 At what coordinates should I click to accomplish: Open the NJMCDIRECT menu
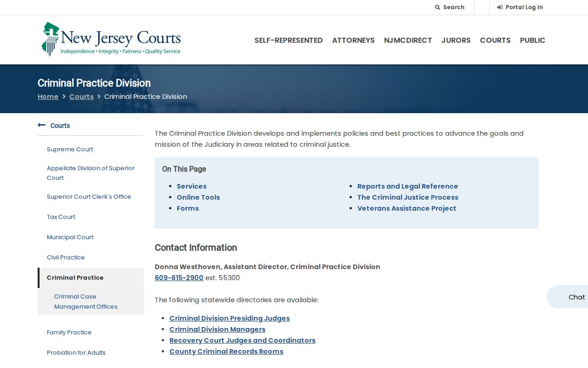[x=408, y=40]
